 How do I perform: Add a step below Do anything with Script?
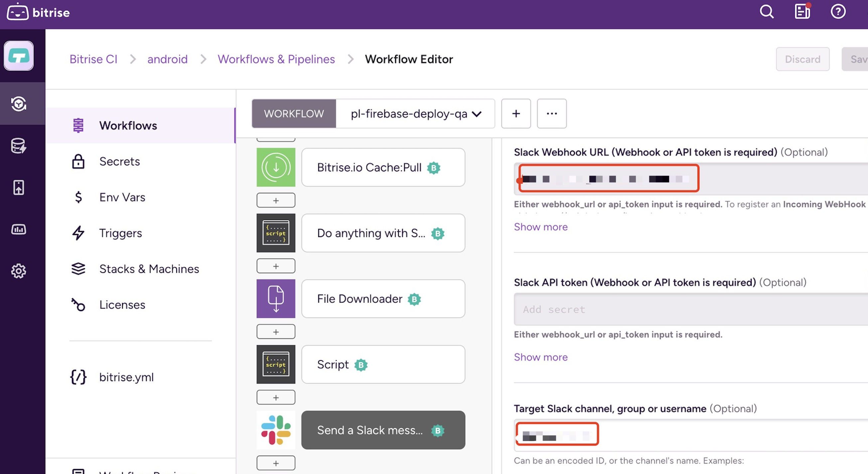(276, 266)
